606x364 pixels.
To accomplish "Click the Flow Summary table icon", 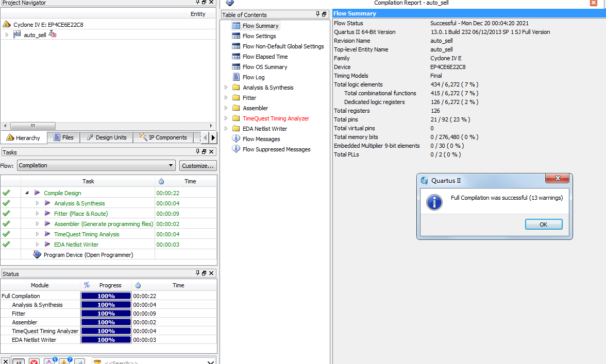I will click(236, 25).
